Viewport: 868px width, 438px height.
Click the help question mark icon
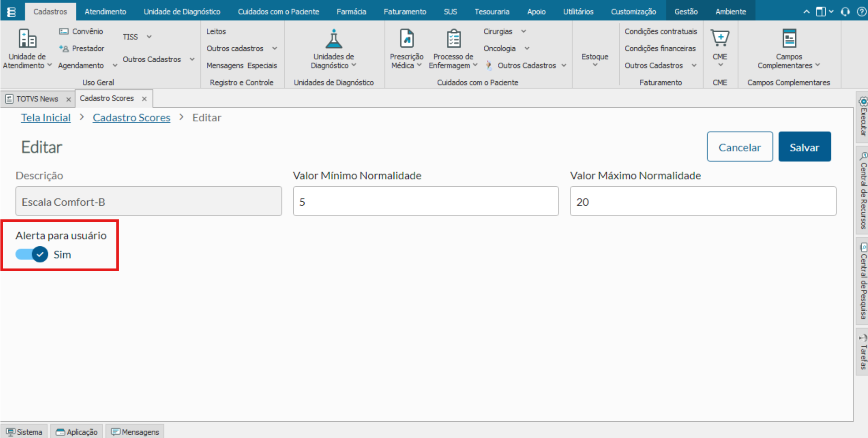pyautogui.click(x=861, y=12)
